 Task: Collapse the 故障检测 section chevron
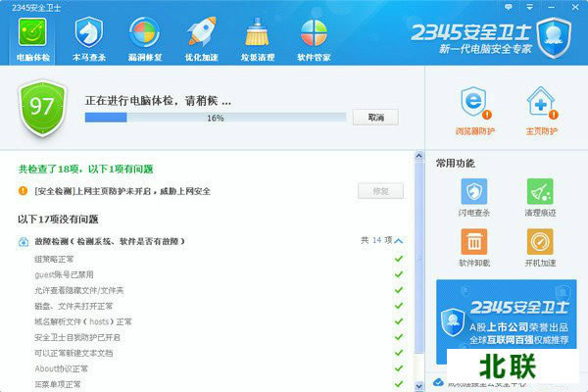(398, 240)
